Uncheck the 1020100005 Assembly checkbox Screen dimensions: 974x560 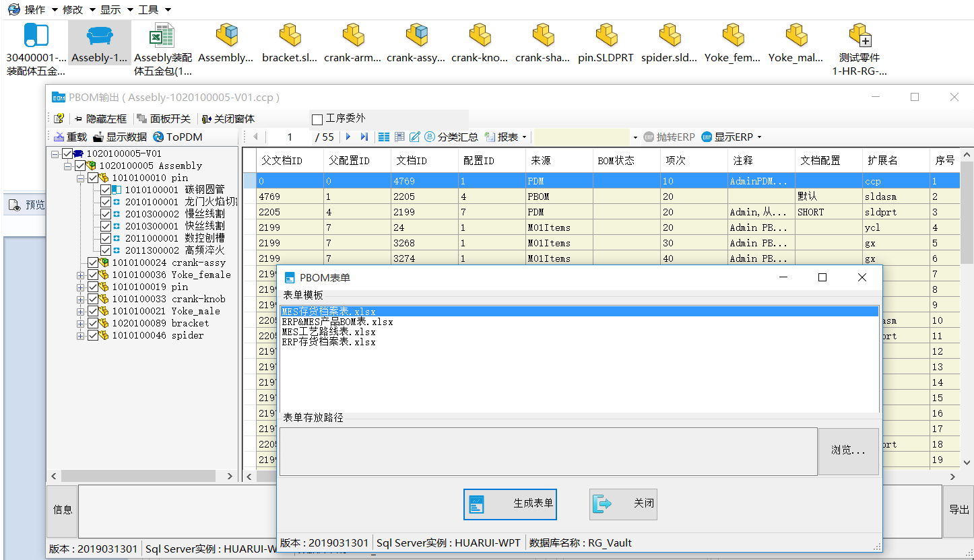(x=82, y=165)
